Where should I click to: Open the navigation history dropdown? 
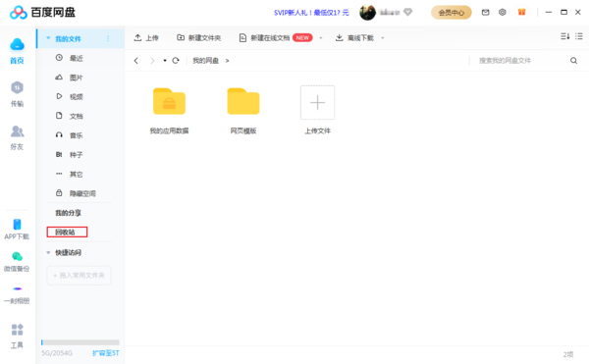[165, 61]
